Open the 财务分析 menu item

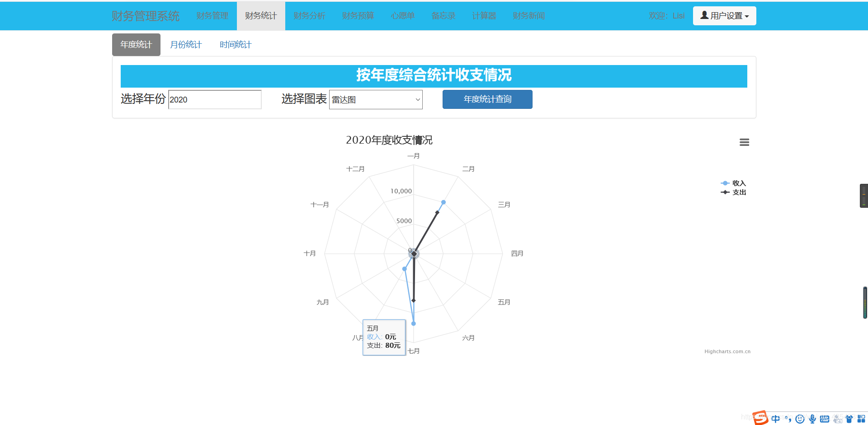[x=309, y=15]
